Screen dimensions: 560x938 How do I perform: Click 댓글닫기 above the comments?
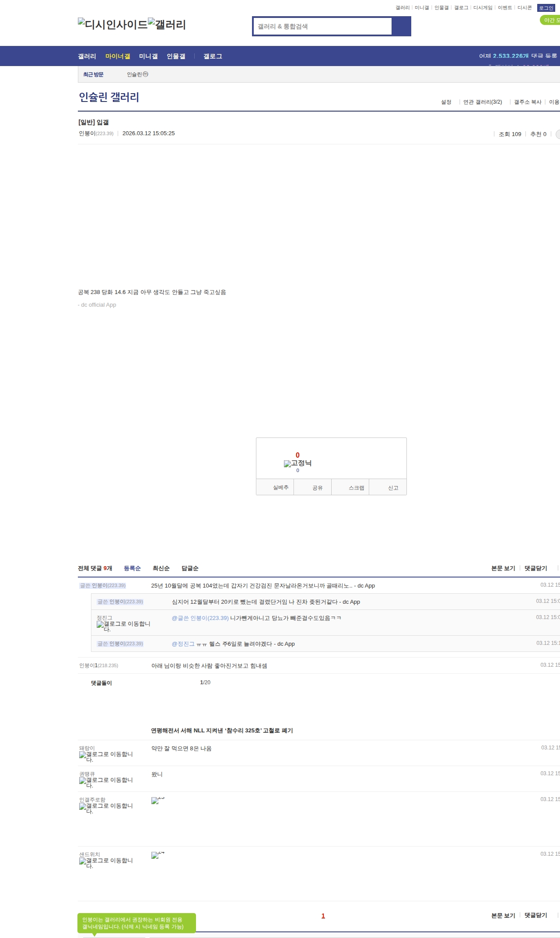pos(536,568)
